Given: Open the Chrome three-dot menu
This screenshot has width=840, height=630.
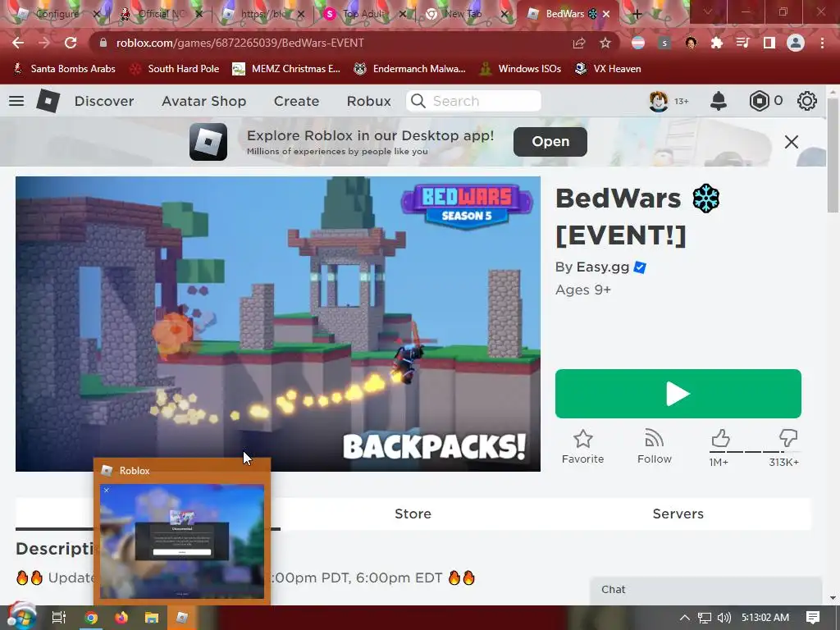Looking at the screenshot, I should (822, 43).
